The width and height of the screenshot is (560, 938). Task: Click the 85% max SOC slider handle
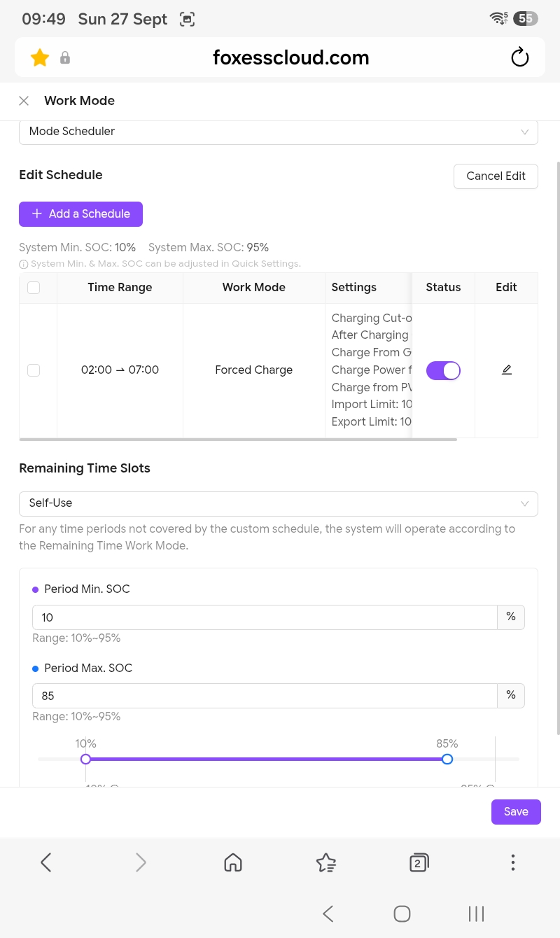coord(447,759)
